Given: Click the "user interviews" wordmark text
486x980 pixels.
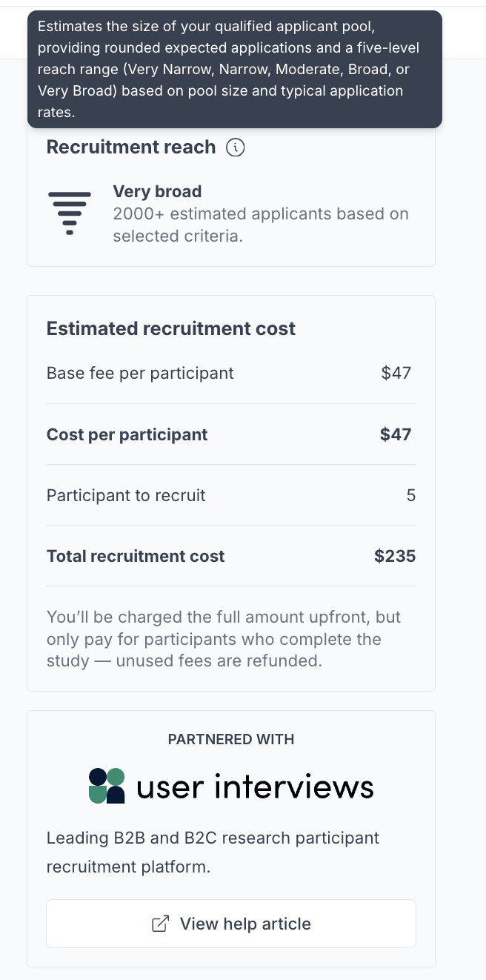Looking at the screenshot, I should (x=255, y=786).
